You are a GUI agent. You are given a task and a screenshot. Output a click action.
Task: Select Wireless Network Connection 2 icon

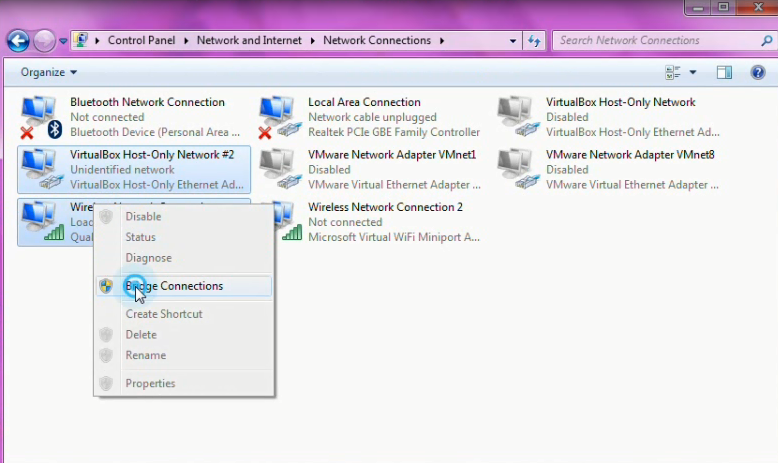288,222
